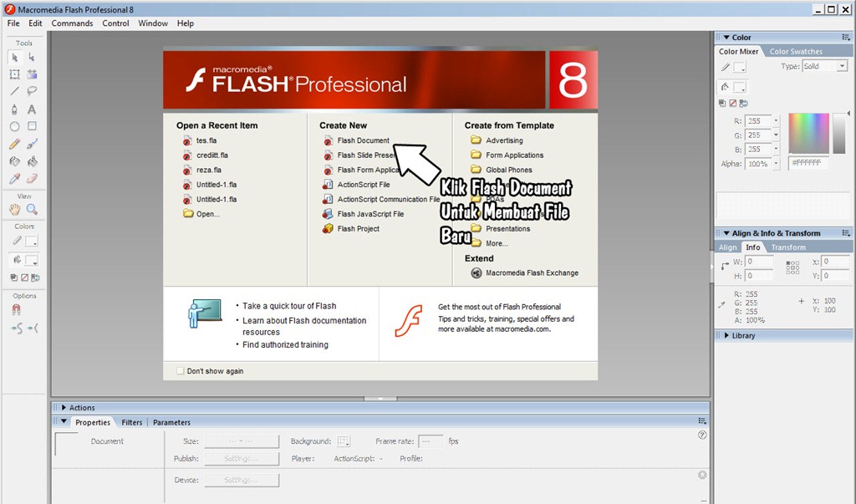The height and width of the screenshot is (504, 856).
Task: Click Take a quick tour of Flash
Action: click(289, 306)
